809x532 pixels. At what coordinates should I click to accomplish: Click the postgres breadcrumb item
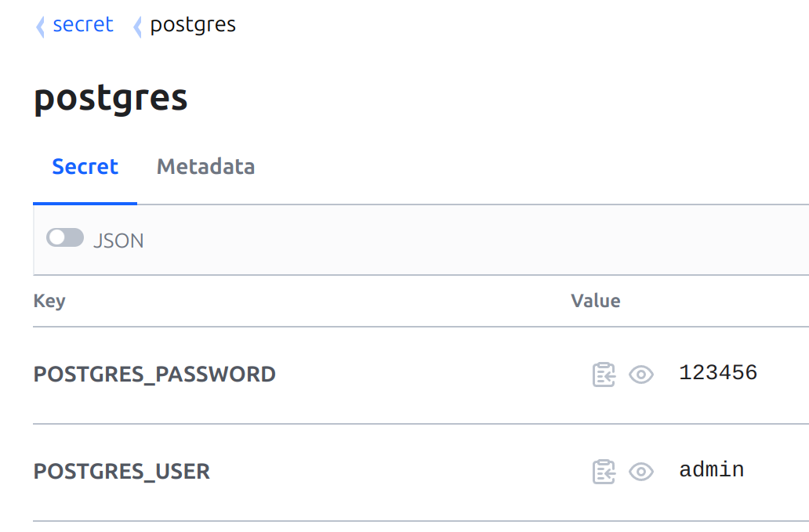pyautogui.click(x=193, y=25)
